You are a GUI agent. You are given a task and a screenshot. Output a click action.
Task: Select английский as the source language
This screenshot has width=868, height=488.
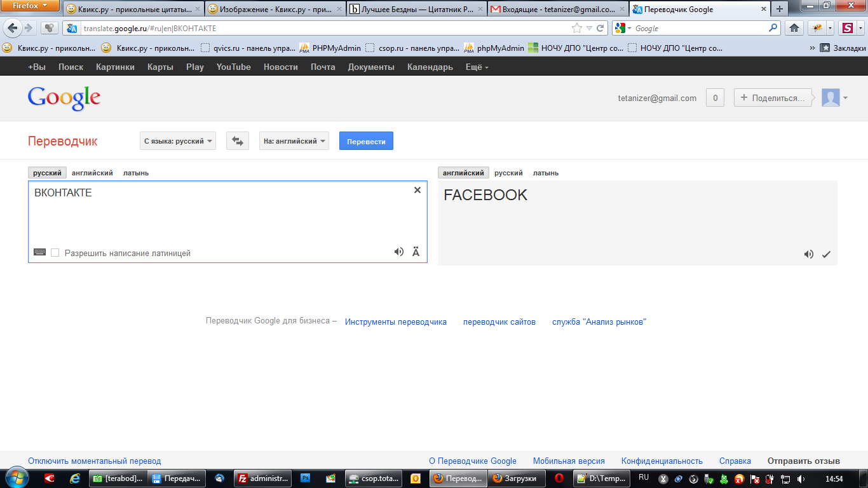pos(92,173)
